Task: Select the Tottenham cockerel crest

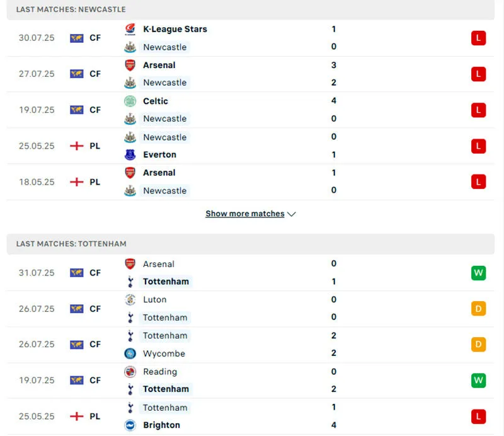Action: pos(130,282)
